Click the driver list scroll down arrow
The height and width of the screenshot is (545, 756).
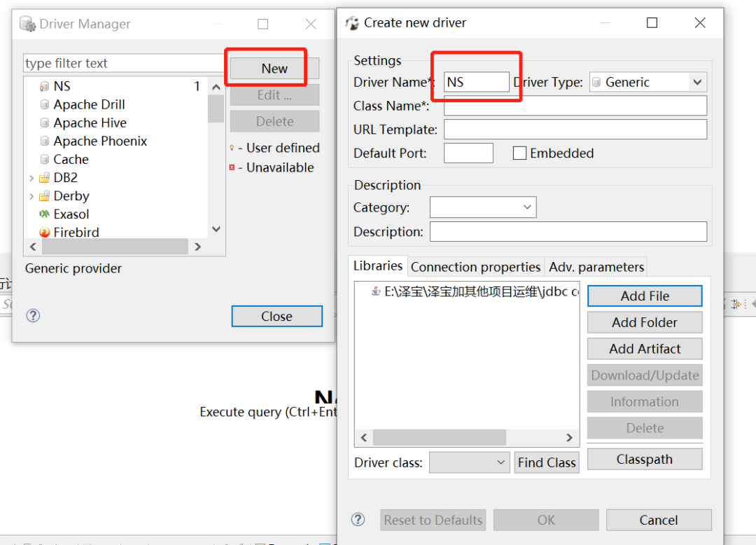[216, 229]
